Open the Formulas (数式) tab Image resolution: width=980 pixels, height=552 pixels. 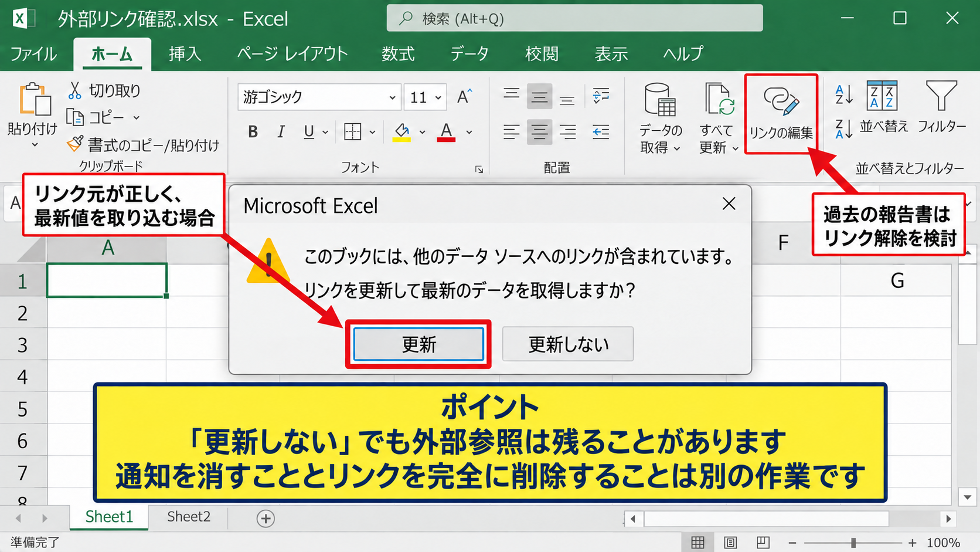tap(398, 54)
